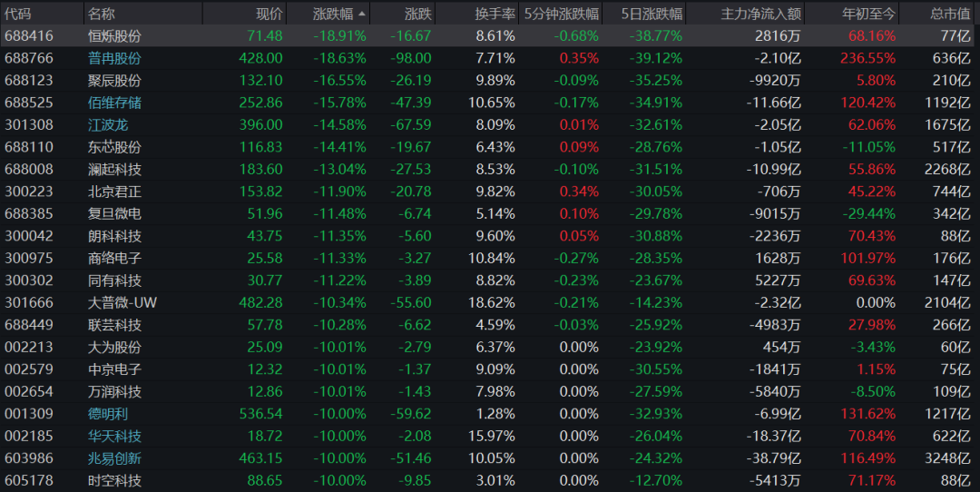Click the 101.97% year-to-date cell

(x=868, y=258)
